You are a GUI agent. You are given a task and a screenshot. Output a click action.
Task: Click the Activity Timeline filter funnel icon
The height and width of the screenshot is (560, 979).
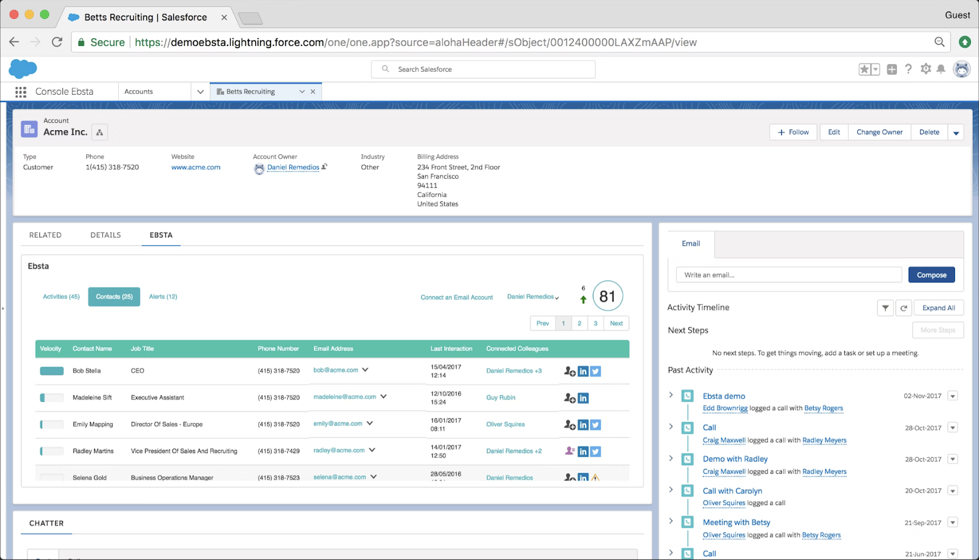coord(885,308)
